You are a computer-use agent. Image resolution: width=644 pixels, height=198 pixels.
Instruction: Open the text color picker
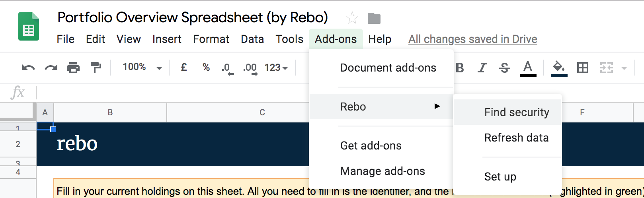(x=528, y=68)
